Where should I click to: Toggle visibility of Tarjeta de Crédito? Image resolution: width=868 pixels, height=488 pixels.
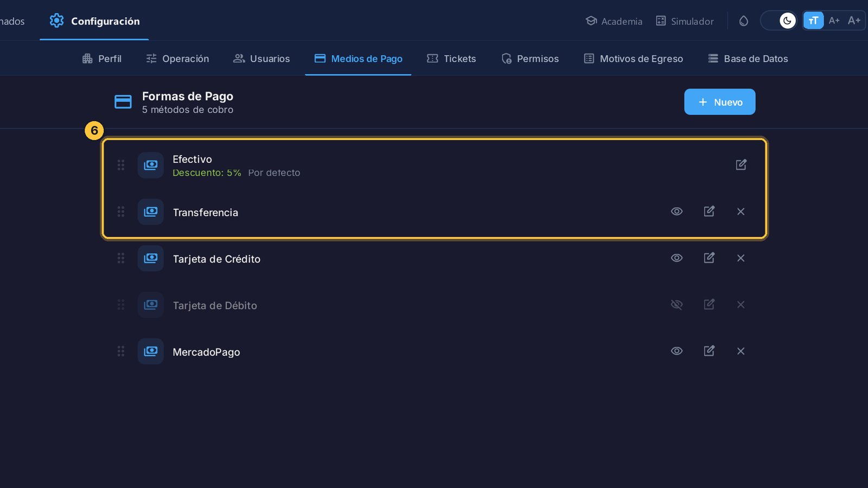click(676, 258)
